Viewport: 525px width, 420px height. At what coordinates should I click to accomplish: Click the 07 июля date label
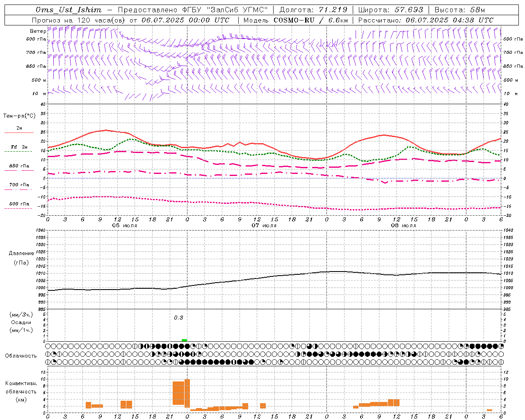(264, 226)
